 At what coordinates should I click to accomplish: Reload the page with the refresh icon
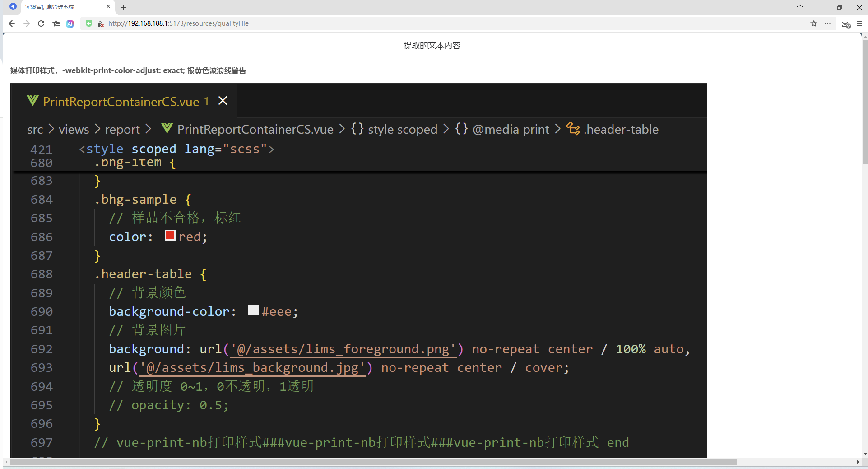click(41, 23)
